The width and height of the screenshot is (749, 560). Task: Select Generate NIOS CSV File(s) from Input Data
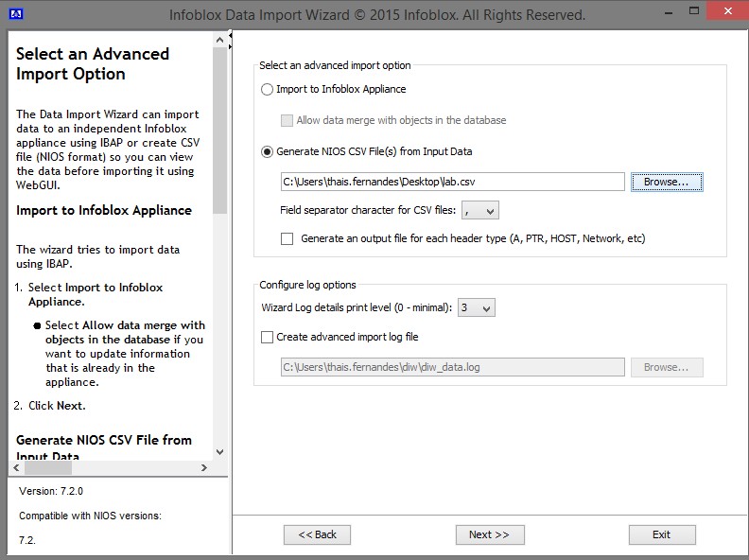click(x=267, y=151)
